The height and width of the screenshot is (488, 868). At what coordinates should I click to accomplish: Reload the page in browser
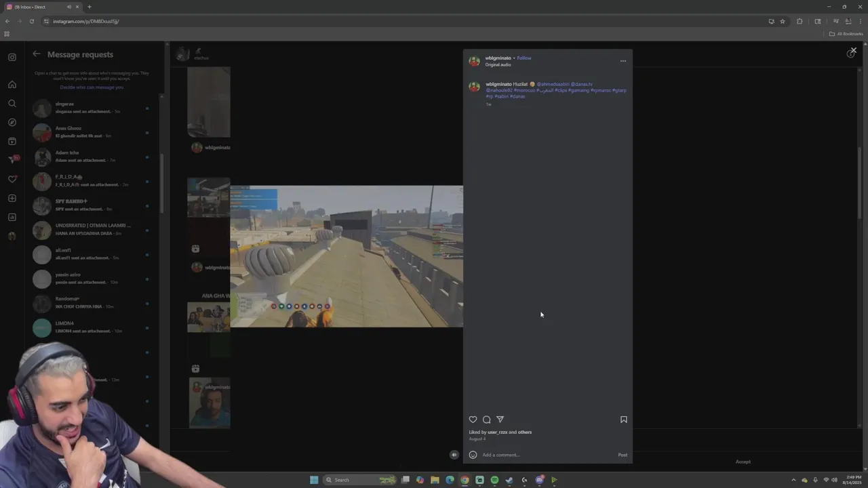coord(31,21)
